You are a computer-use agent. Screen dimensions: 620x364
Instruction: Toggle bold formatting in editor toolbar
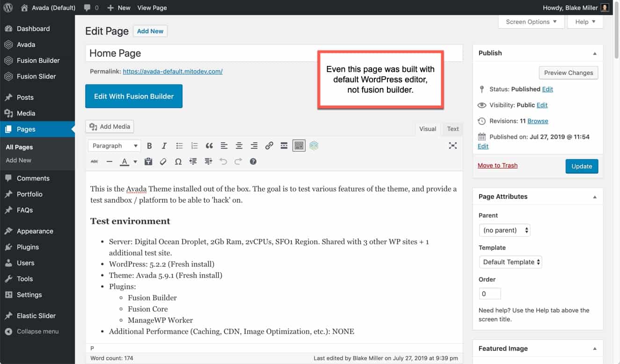[149, 146]
